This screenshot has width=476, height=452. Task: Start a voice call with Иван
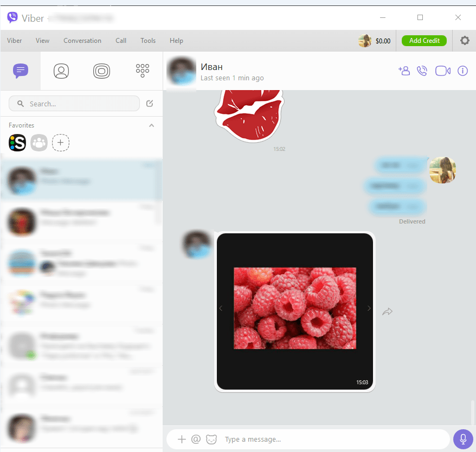[422, 71]
